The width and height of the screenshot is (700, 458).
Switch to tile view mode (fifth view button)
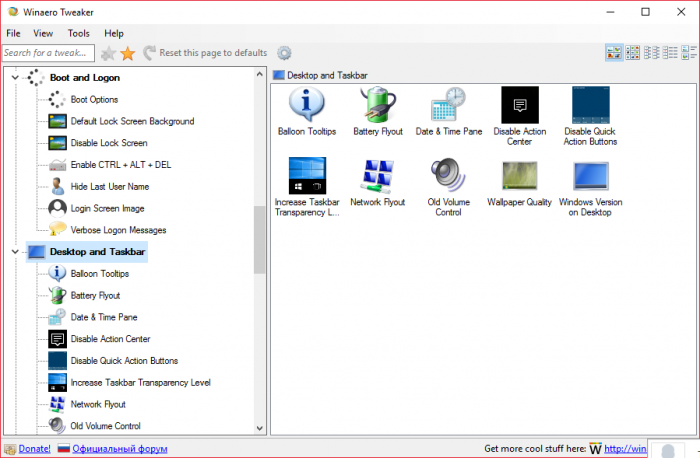coord(689,53)
